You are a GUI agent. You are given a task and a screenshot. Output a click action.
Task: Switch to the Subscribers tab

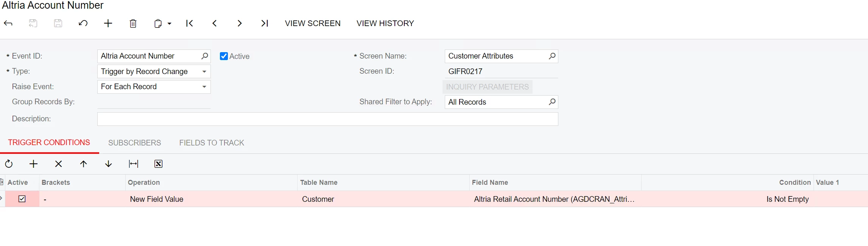[134, 143]
